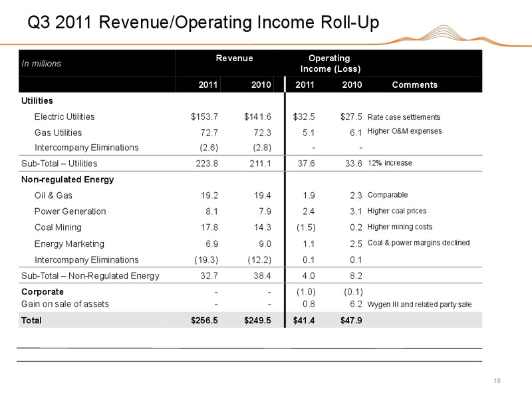Select the "Energy Marketing" row label
This screenshot has width=532, height=399.
(69, 244)
